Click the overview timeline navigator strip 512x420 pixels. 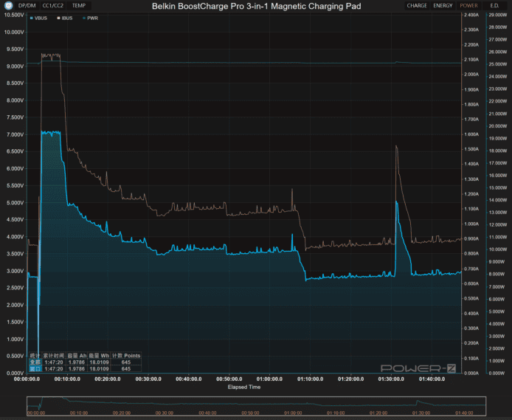point(256,406)
